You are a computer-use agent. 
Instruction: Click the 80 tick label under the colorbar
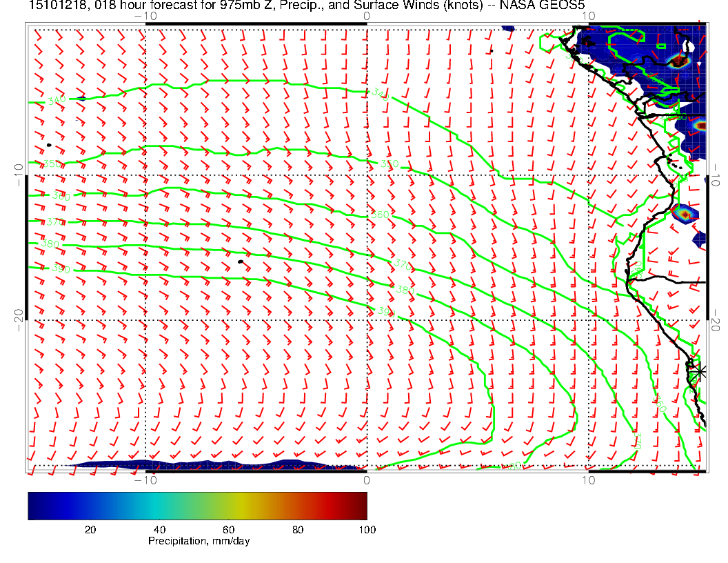(x=299, y=529)
